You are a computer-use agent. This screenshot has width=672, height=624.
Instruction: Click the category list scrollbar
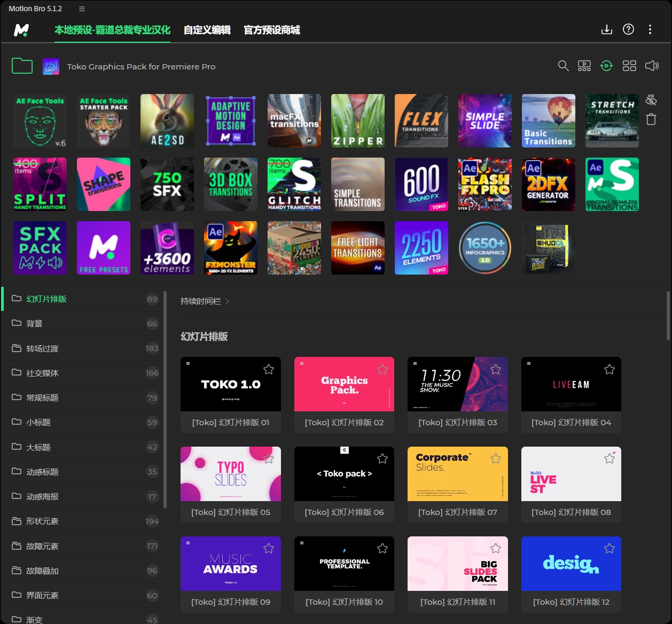[x=165, y=400]
